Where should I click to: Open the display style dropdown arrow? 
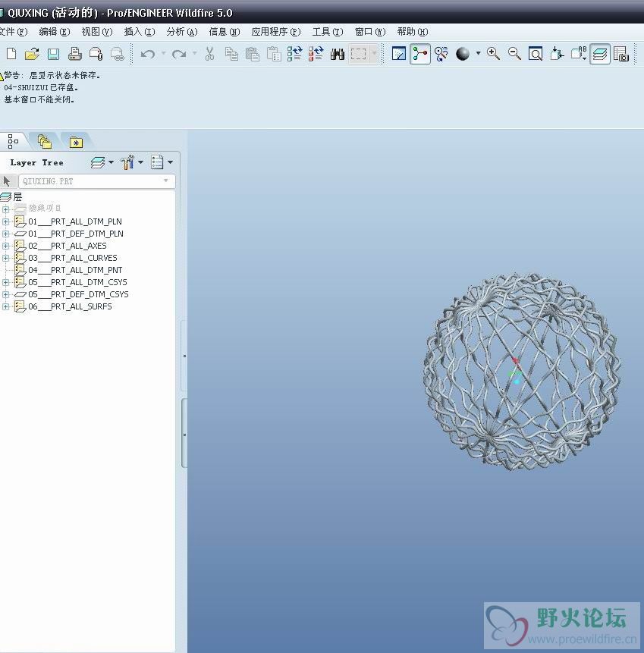coord(478,53)
